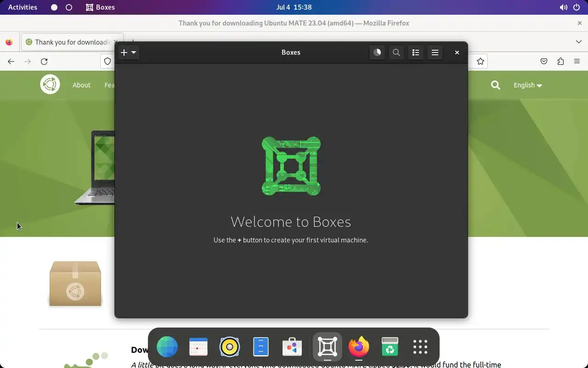
Task: Open the power menu in the top bar
Action: pyautogui.click(x=577, y=7)
